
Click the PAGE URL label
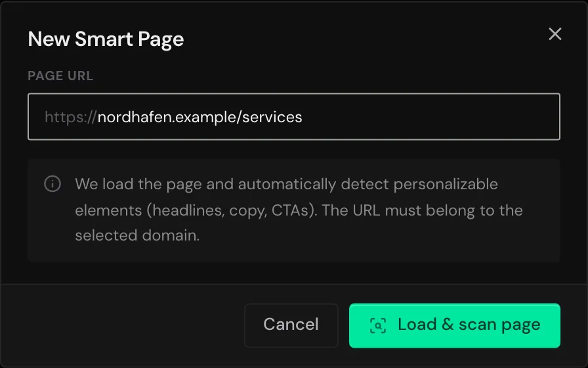pos(60,76)
